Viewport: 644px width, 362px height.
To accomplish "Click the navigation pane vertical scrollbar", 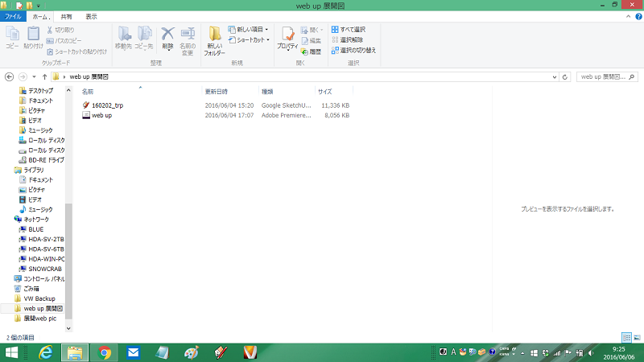I will pos(68,241).
